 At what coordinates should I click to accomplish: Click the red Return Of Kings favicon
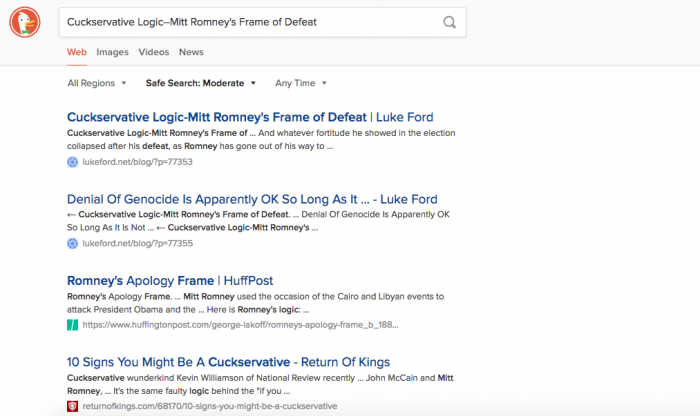point(72,406)
